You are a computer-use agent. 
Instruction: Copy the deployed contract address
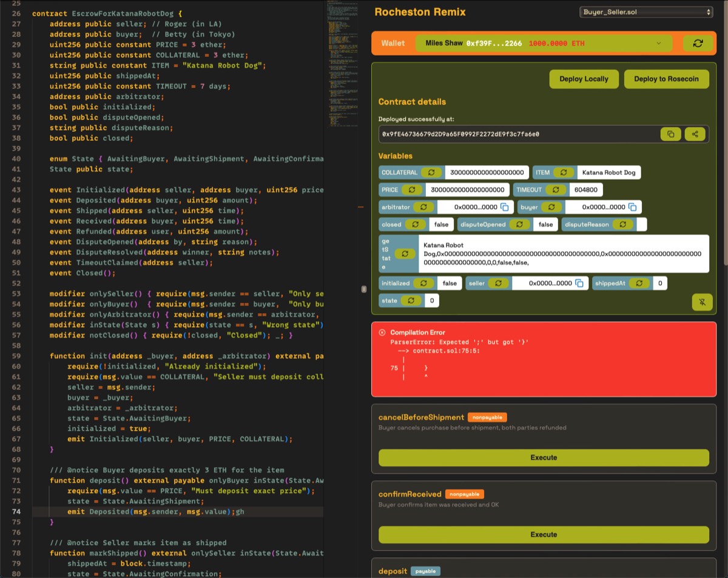[670, 134]
